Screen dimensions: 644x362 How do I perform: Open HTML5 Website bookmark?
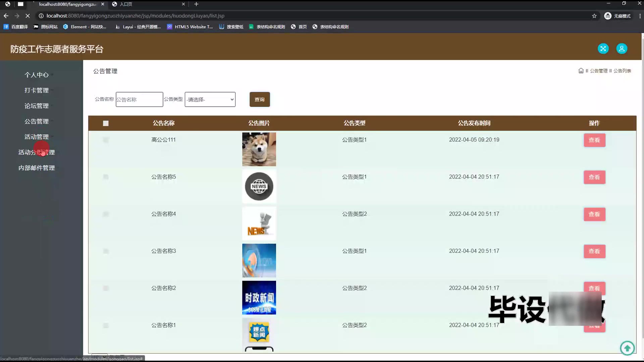(x=190, y=27)
